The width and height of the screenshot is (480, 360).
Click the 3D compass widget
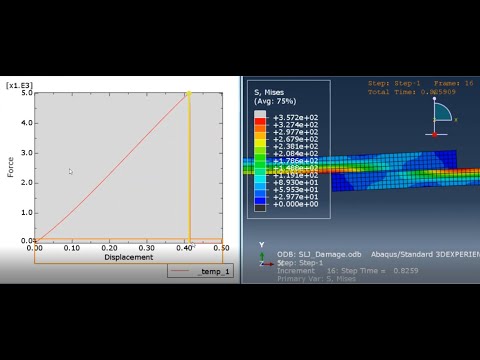pos(440,117)
